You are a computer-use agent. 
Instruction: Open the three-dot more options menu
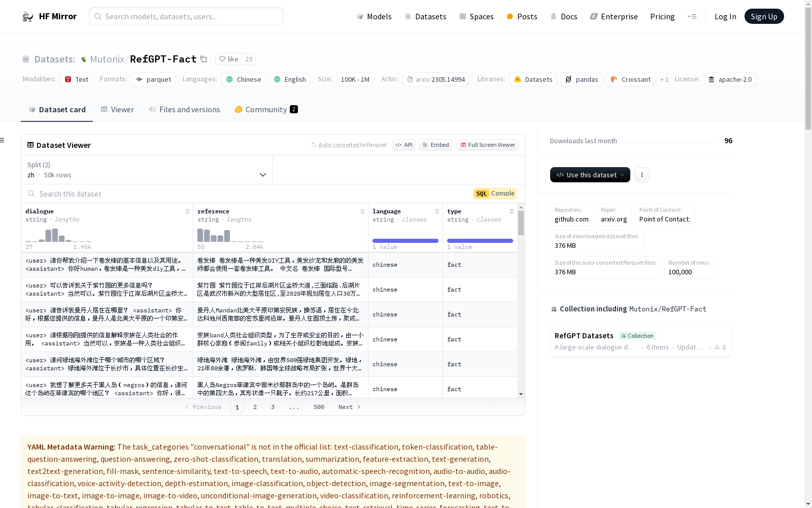pyautogui.click(x=641, y=175)
